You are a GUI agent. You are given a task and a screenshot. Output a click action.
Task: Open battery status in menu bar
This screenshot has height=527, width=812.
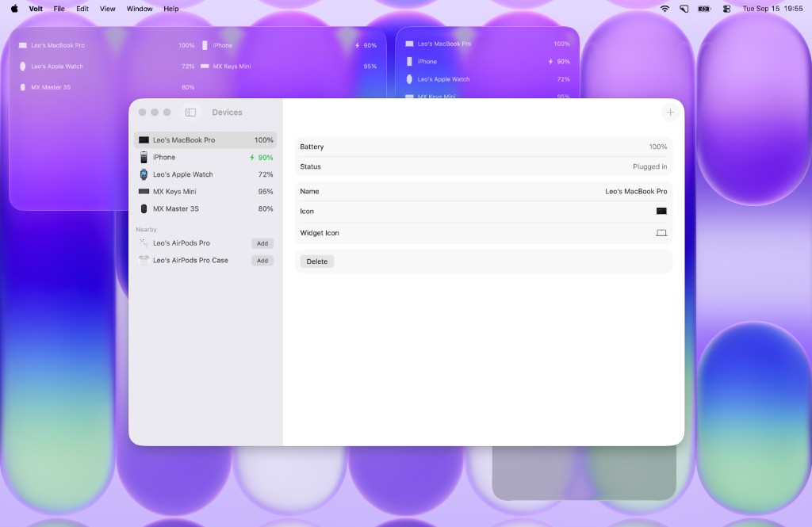(x=705, y=8)
